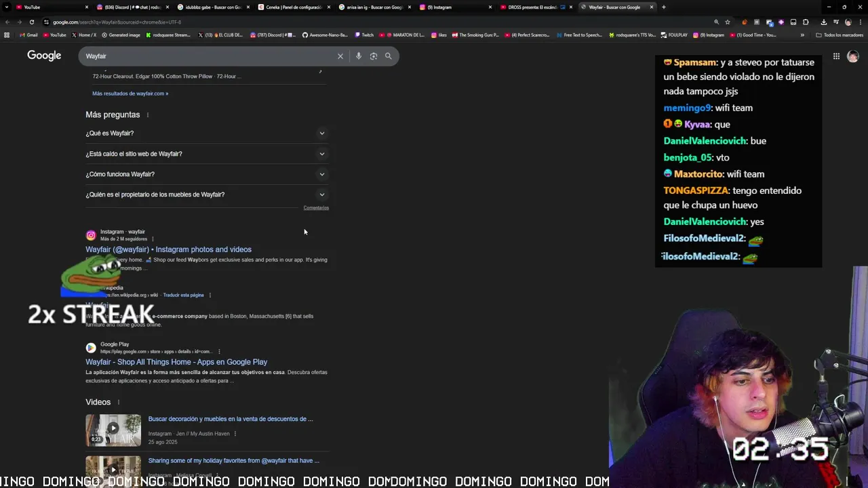
Task: Open the Google account avatar
Action: point(853,56)
